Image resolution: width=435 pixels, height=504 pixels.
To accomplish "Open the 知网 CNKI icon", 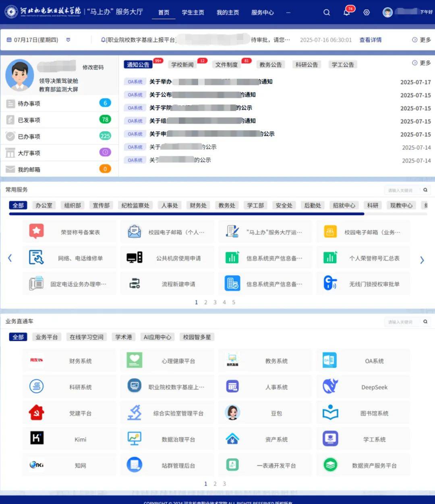I will [37, 465].
